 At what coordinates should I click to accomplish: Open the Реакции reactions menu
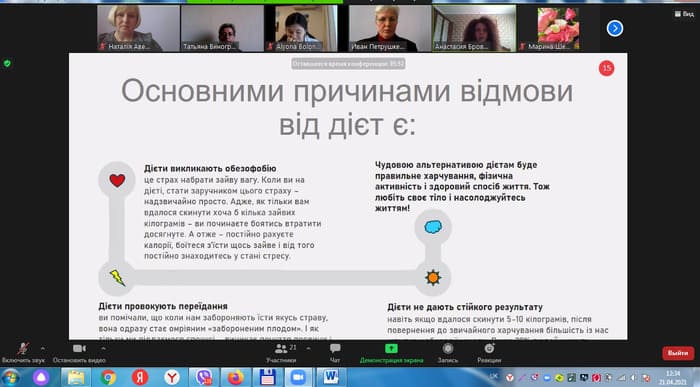(489, 353)
